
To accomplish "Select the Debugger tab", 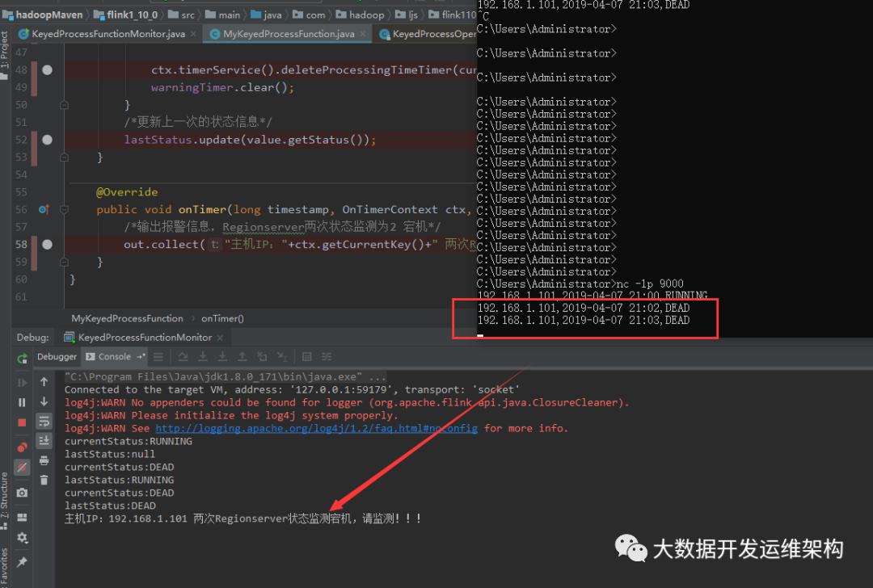I will pos(57,356).
